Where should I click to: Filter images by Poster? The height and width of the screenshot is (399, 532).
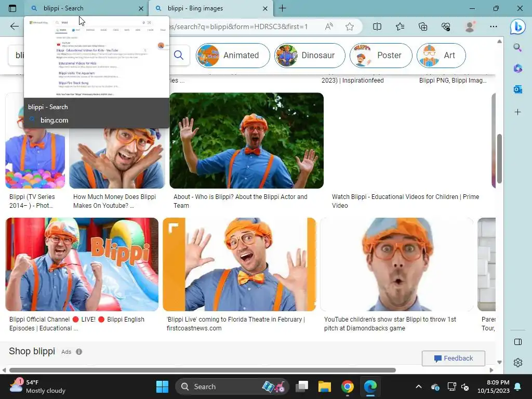tap(381, 55)
